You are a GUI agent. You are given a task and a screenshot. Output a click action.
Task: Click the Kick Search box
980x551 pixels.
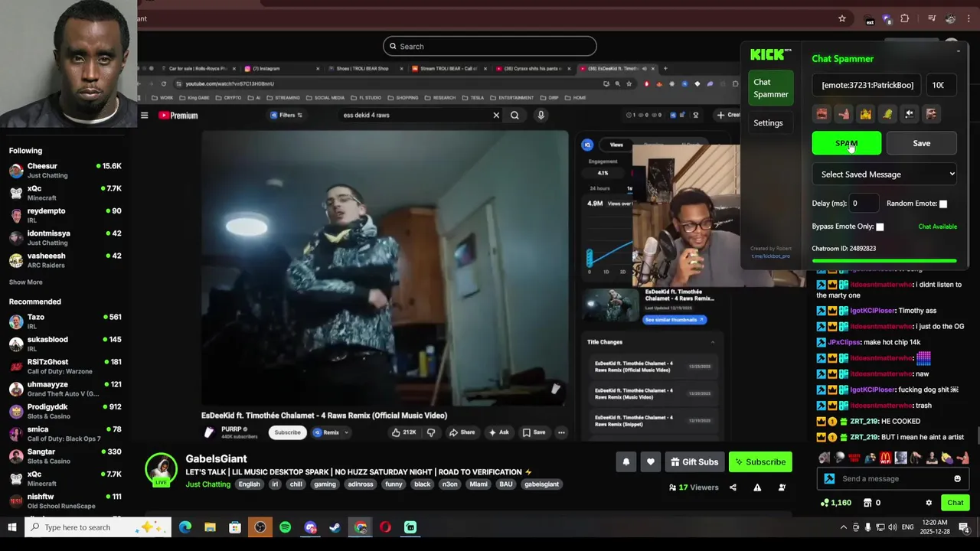coord(490,46)
